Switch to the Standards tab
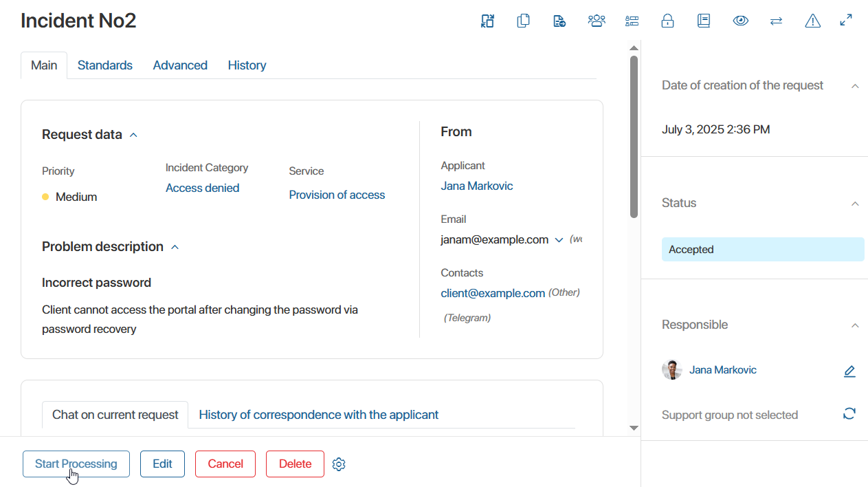This screenshot has width=868, height=487. [x=105, y=65]
